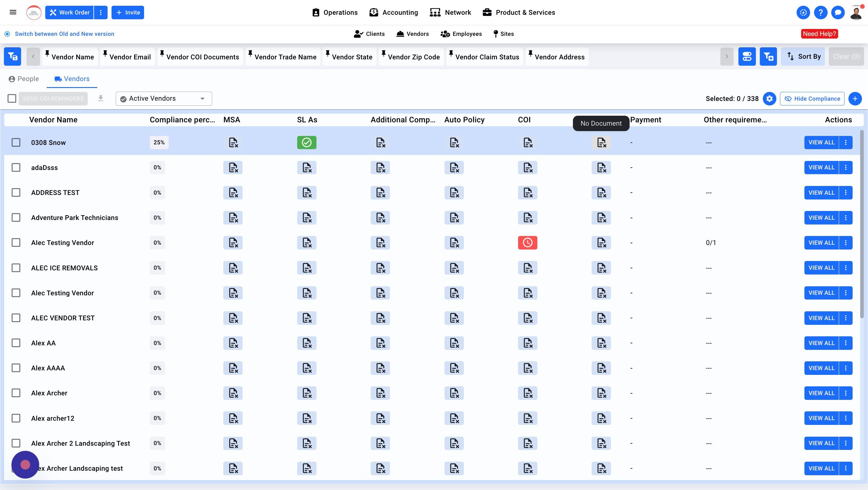Open the Accounting menu
The width and height of the screenshot is (868, 490).
click(x=394, y=12)
